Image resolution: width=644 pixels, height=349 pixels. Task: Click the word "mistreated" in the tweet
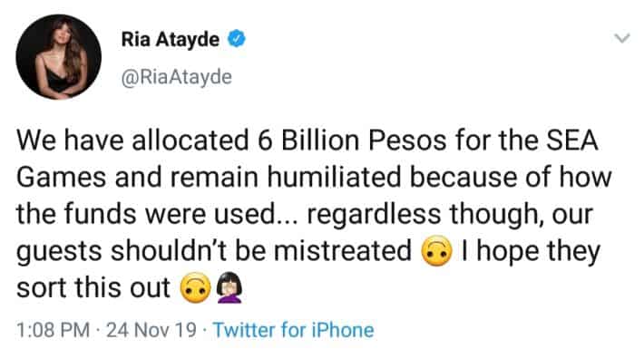point(343,251)
